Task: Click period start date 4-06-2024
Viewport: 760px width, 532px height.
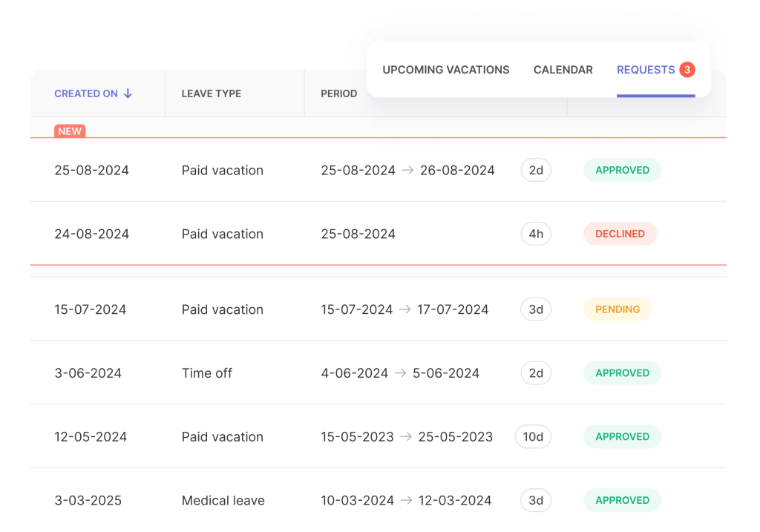Action: pos(354,373)
